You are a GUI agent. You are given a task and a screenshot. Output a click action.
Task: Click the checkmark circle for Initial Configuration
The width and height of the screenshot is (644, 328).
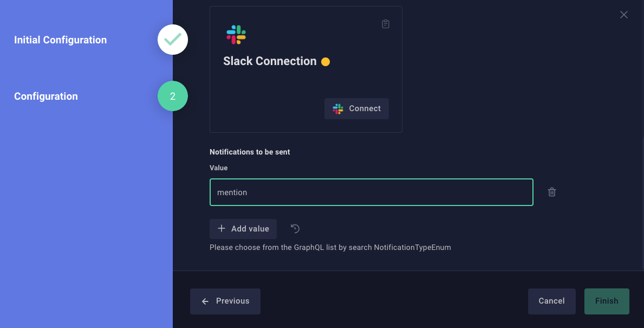(x=172, y=40)
